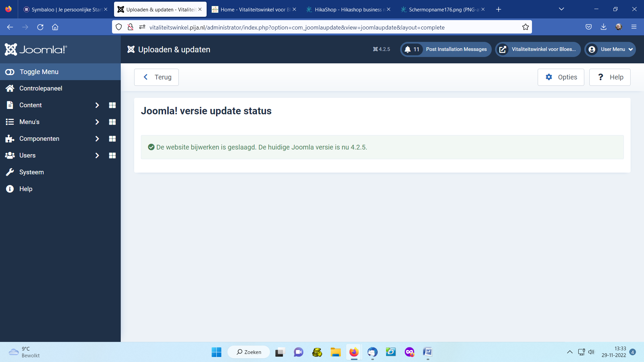Viewport: 644px width, 362px height.
Task: Open the Menu's dashboard grid icon
Action: click(112, 122)
